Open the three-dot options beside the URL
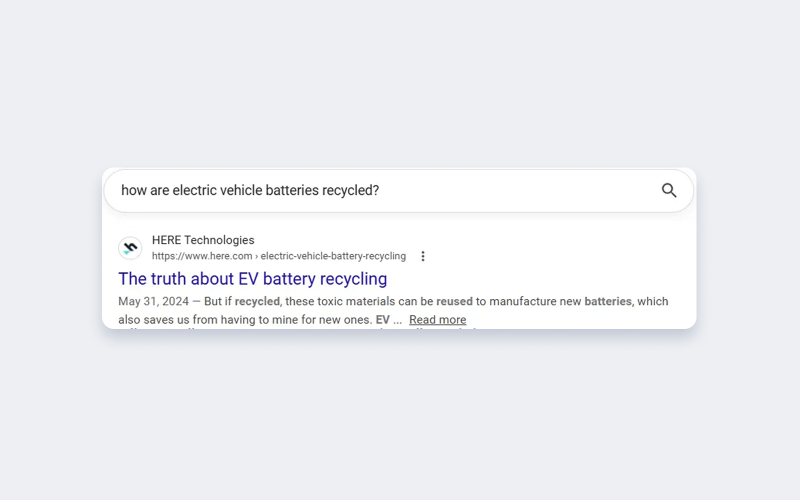The height and width of the screenshot is (500, 800). tap(422, 256)
